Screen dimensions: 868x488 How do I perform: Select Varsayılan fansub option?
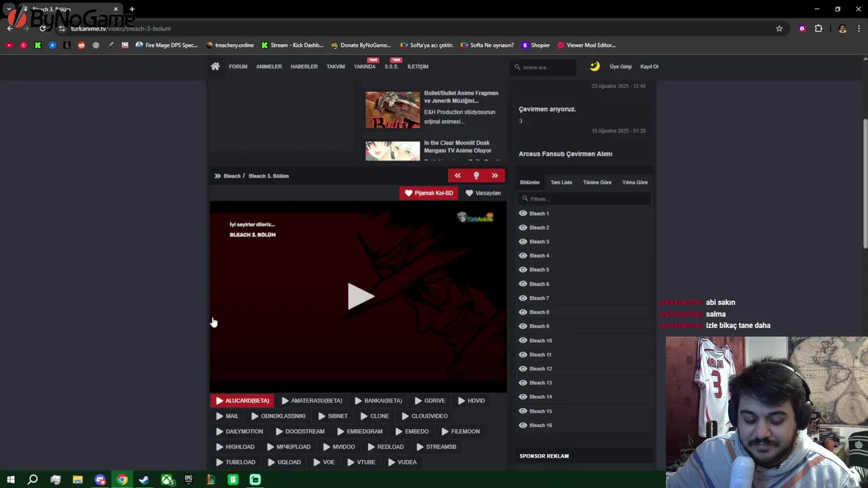click(x=483, y=193)
